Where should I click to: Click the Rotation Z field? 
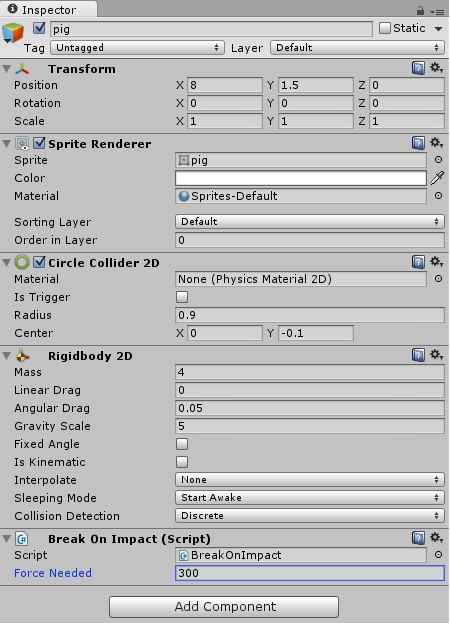tap(407, 103)
